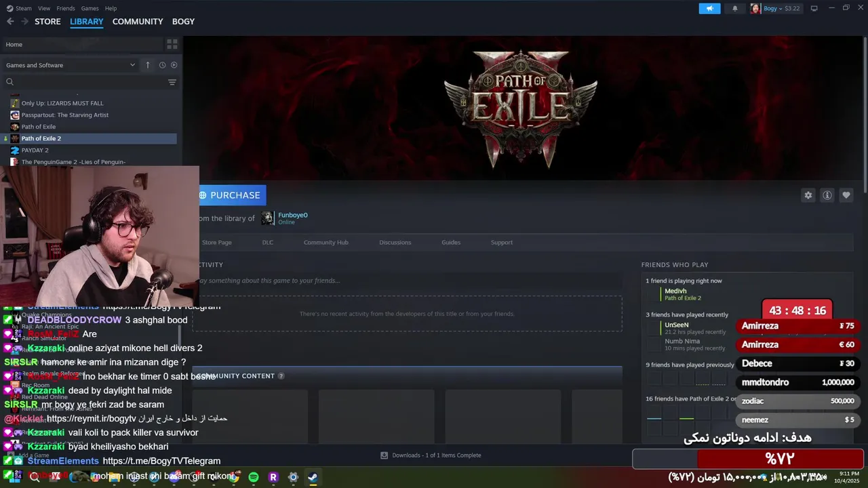Viewport: 868px width, 488px height.
Task: Open the Community Hub link
Action: point(325,243)
